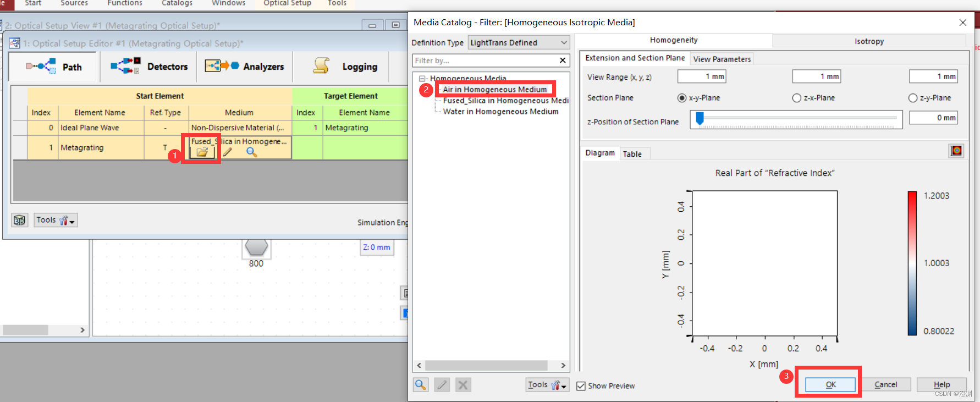Click the Filter by text field
Image resolution: width=980 pixels, height=402 pixels.
(x=485, y=60)
